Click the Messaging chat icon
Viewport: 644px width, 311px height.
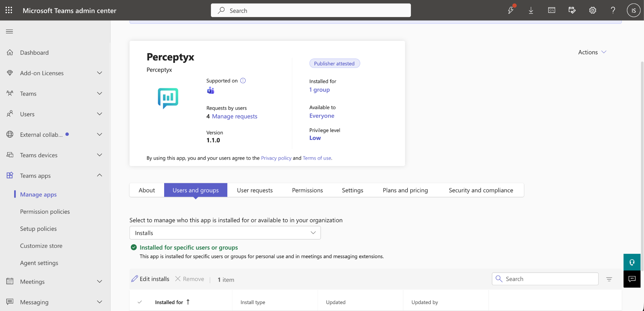click(x=10, y=302)
